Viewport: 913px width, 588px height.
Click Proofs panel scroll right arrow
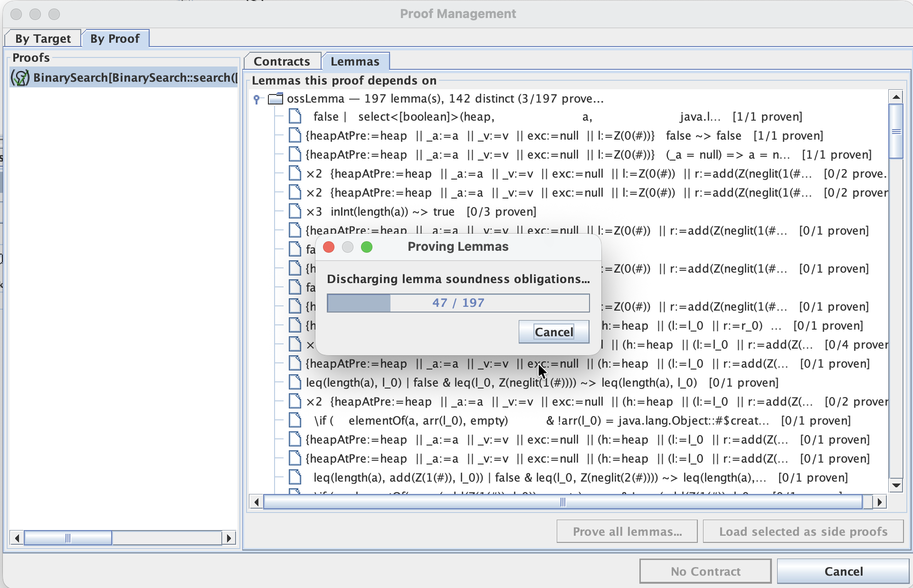(229, 538)
